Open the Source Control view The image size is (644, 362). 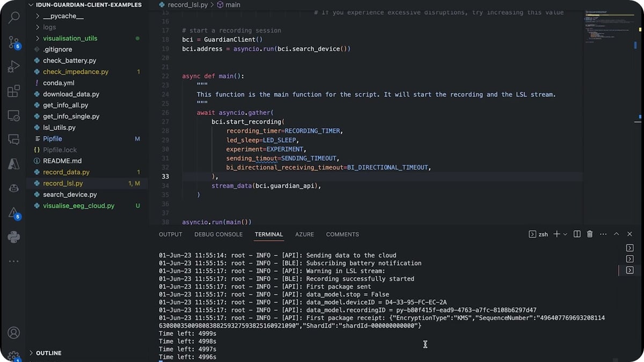[14, 42]
